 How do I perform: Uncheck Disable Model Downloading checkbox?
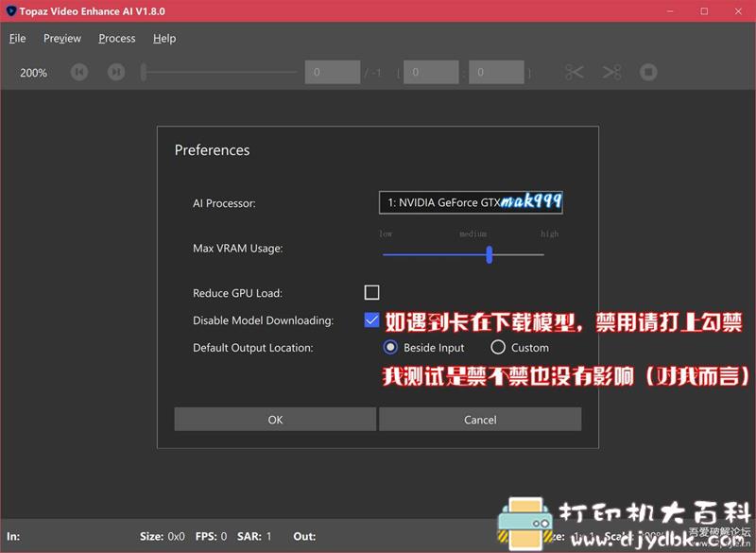(371, 320)
